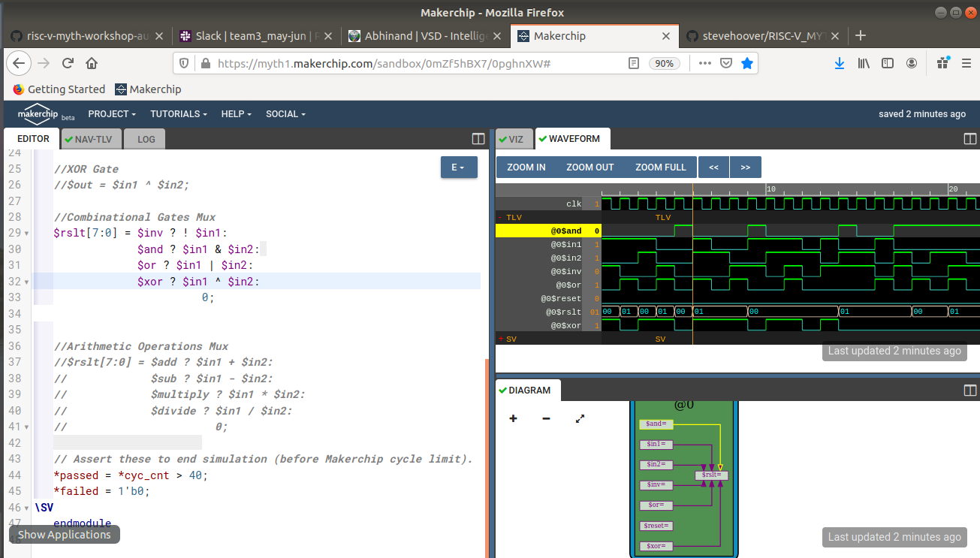This screenshot has width=980, height=558.
Task: Open Firefox home page icon
Action: pyautogui.click(x=92, y=64)
